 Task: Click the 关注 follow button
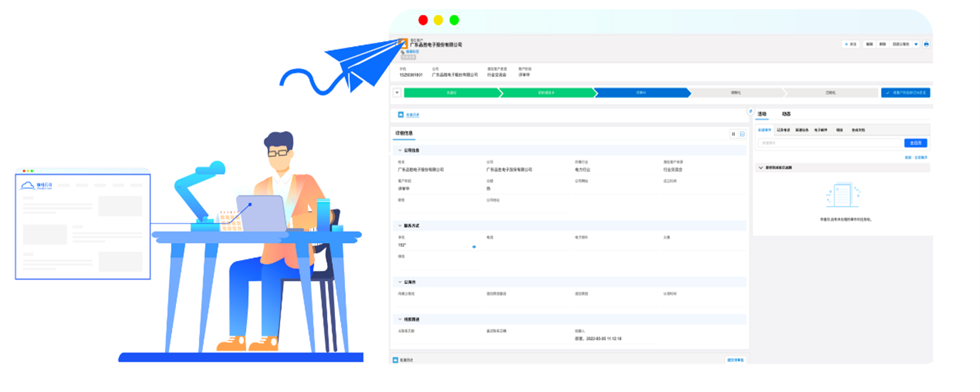[x=850, y=44]
